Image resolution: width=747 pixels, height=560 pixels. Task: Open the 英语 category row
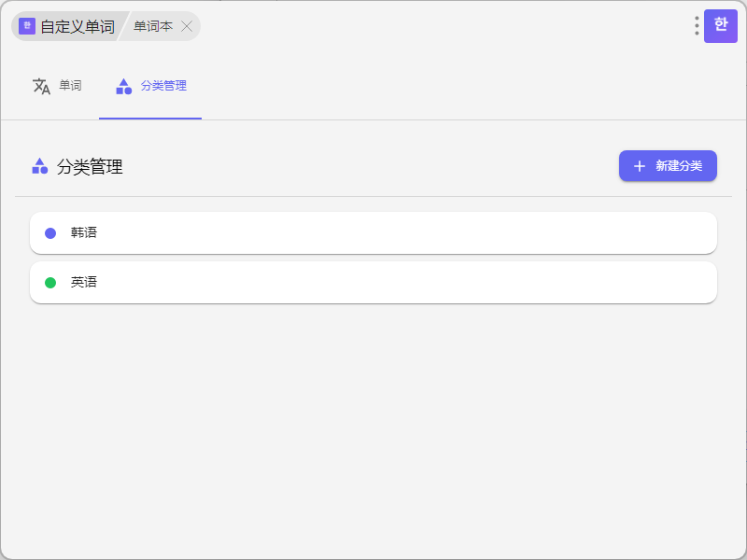373,282
